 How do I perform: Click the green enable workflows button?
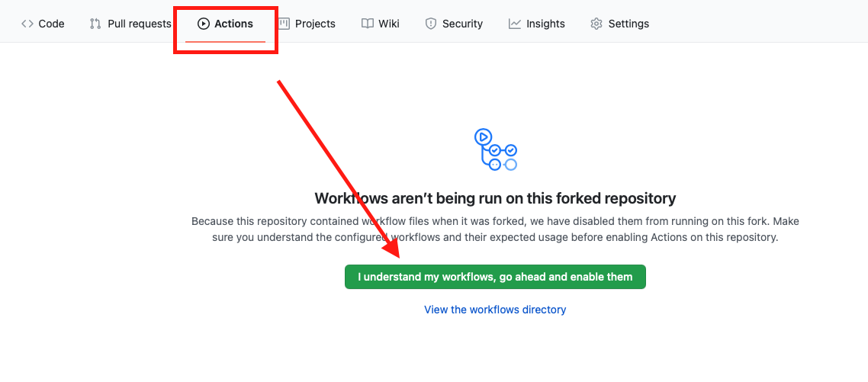click(x=495, y=277)
